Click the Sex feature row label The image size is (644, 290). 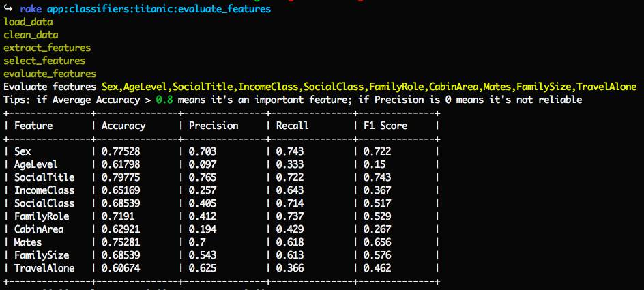pos(23,151)
